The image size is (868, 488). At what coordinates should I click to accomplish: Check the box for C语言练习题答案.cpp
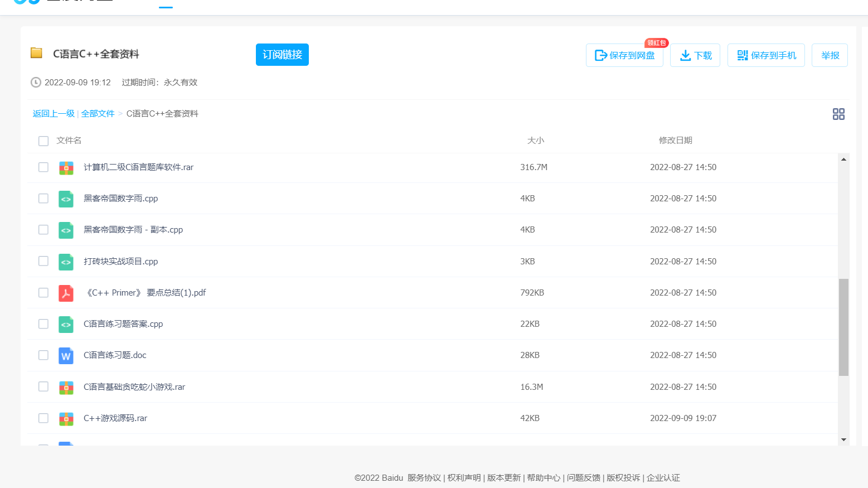pos(43,324)
